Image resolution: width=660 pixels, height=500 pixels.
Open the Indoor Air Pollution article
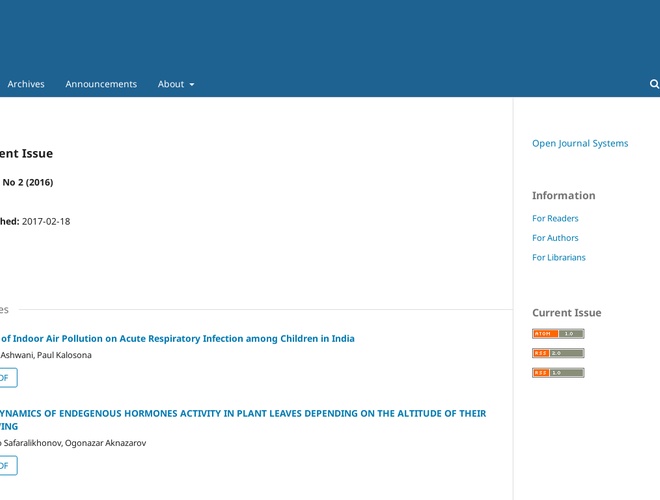tap(178, 339)
